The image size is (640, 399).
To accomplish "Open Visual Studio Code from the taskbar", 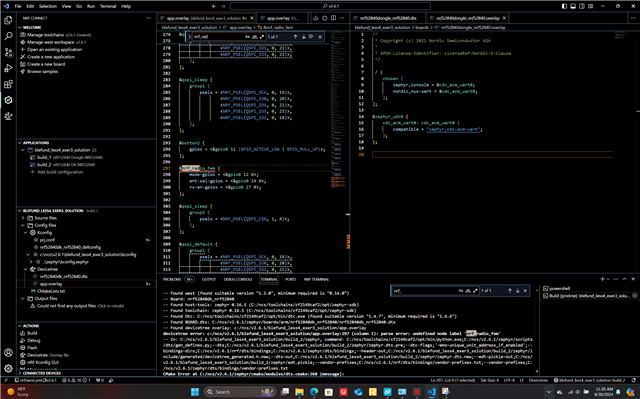I will coord(431,392).
